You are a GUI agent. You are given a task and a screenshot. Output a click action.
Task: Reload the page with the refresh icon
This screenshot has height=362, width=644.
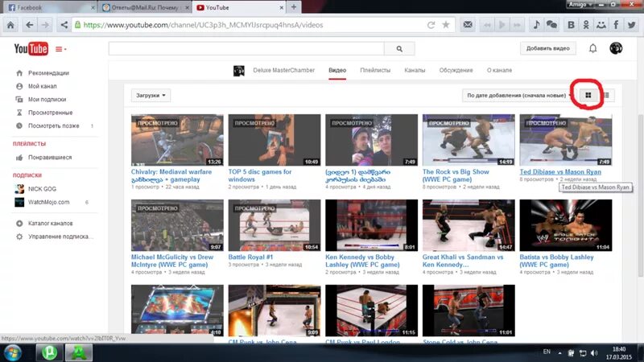point(431,25)
